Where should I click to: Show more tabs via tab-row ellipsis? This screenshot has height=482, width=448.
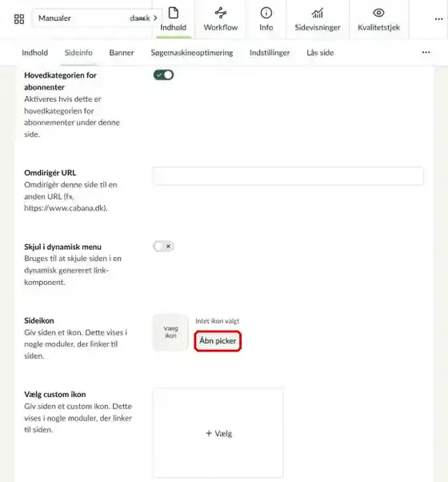pyautogui.click(x=426, y=53)
